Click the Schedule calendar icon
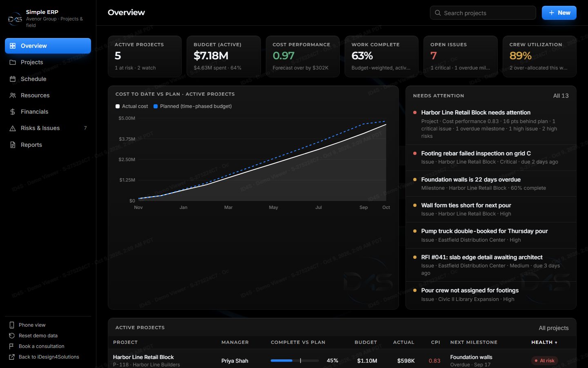 tap(13, 79)
